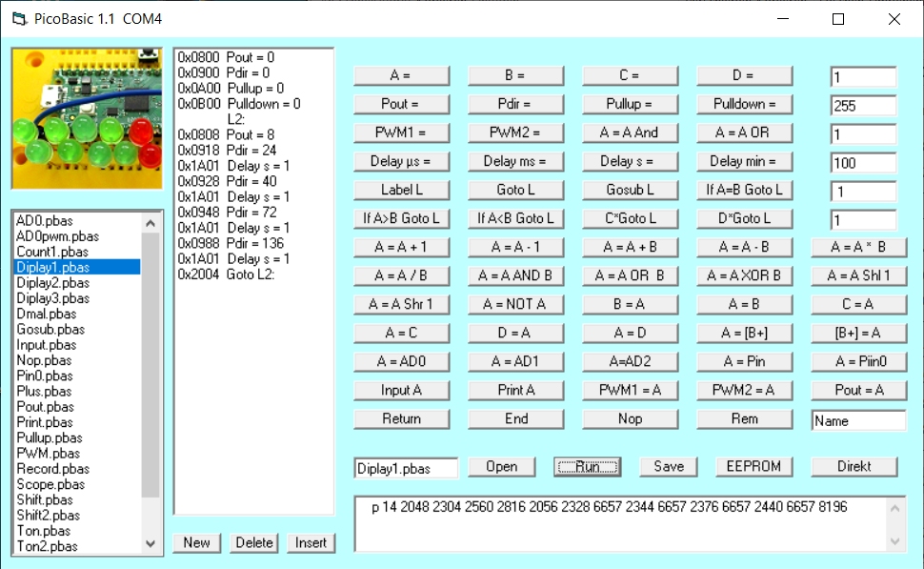Click the EEPROM button

(x=753, y=466)
